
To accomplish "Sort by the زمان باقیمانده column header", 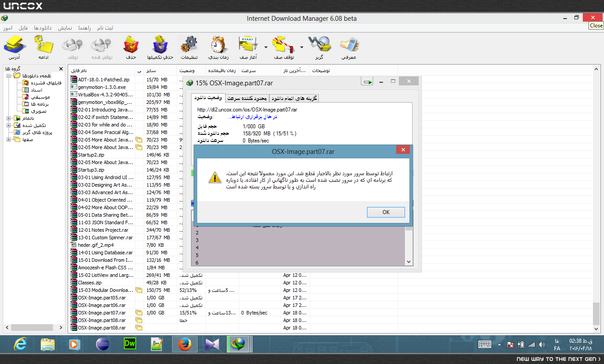I will click(222, 70).
